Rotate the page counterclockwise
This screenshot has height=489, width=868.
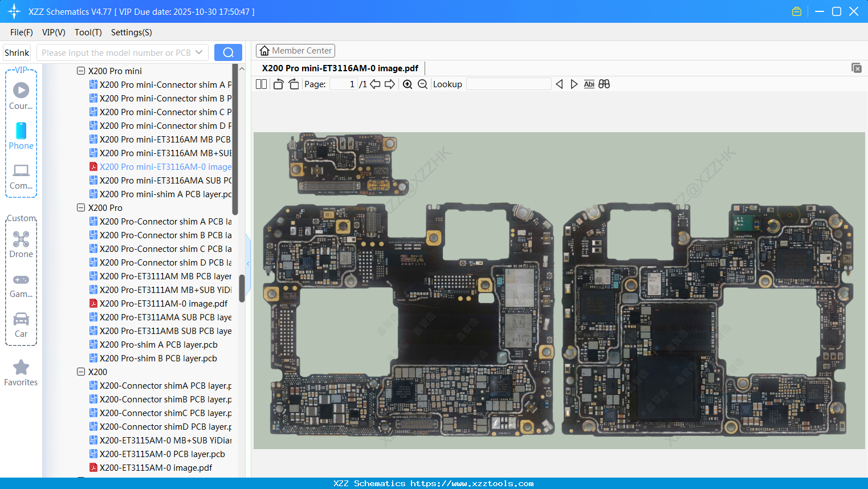[x=278, y=84]
